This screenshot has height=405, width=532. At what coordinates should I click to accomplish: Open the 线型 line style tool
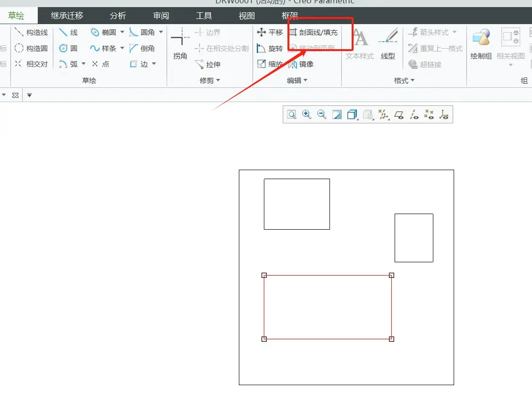pyautogui.click(x=388, y=44)
